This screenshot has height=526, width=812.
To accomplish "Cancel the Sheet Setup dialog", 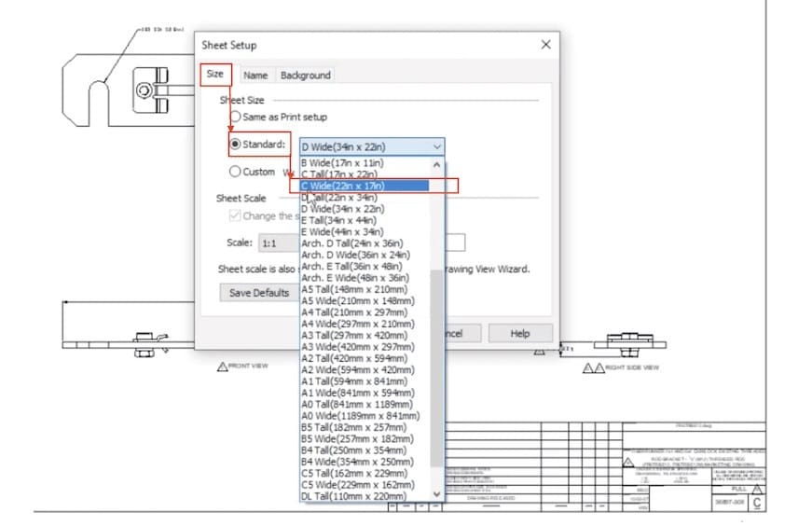I will pyautogui.click(x=462, y=333).
